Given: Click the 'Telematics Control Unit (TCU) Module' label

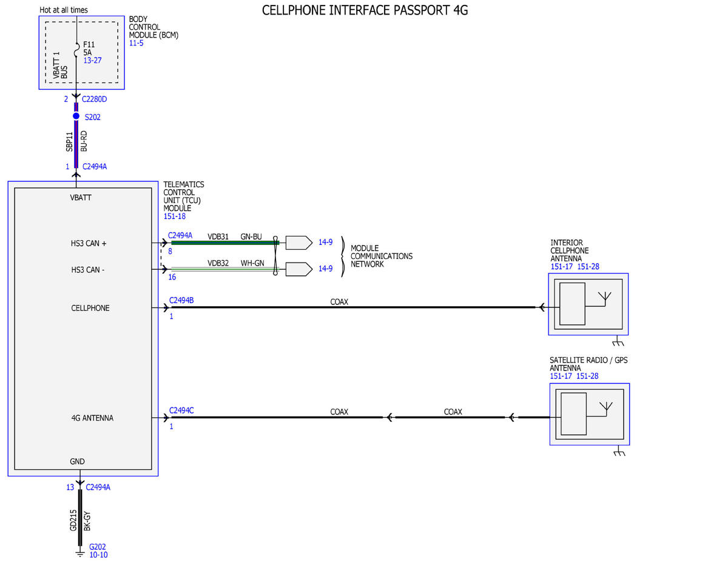Looking at the screenshot, I should (x=184, y=196).
